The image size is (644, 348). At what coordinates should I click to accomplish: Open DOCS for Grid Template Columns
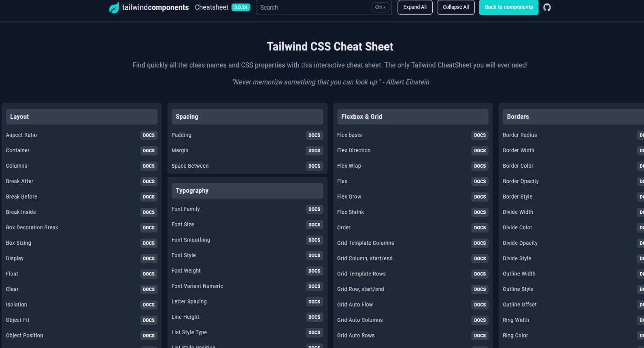[x=480, y=243]
